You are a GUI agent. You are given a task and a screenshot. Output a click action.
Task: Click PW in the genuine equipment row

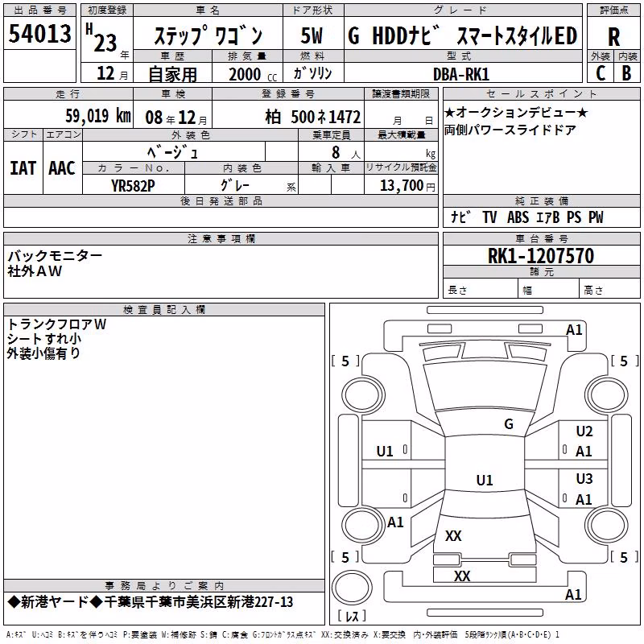[596, 217]
